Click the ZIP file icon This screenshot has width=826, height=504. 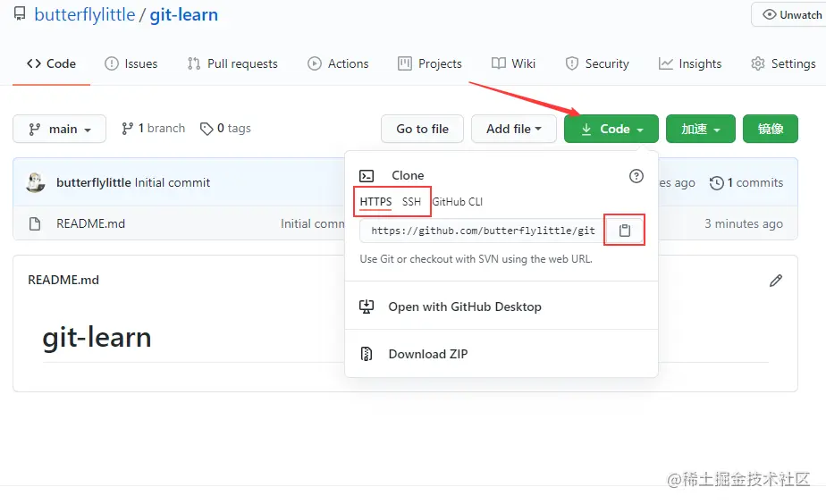367,354
